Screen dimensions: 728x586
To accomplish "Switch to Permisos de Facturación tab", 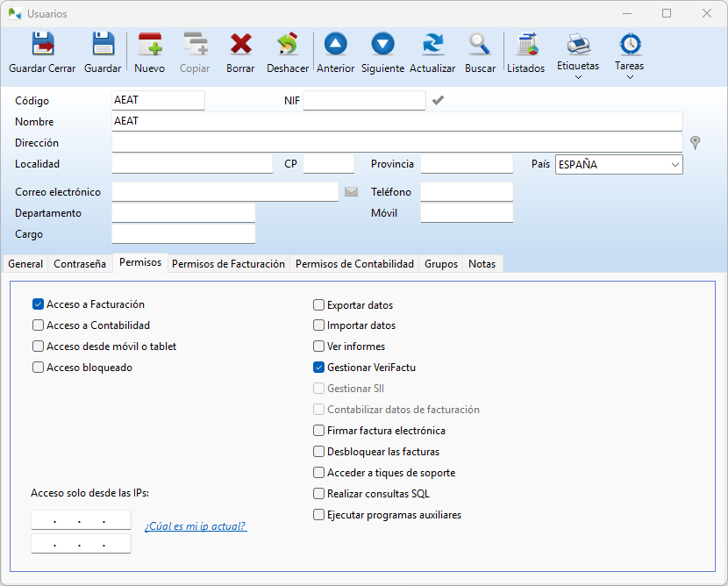I will point(228,263).
